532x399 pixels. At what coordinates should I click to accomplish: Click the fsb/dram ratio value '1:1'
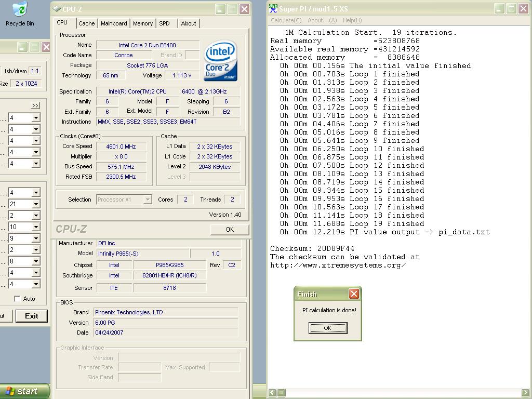pos(35,71)
